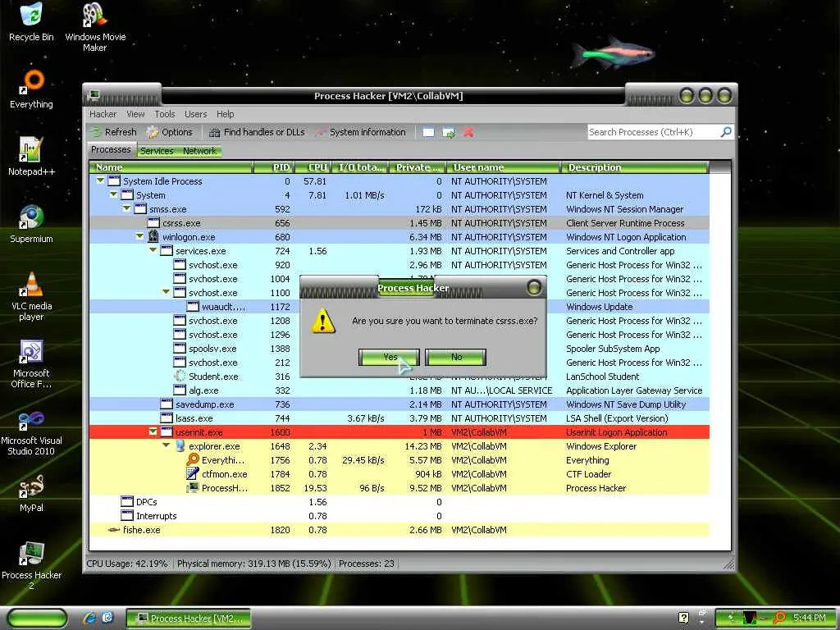This screenshot has width=840, height=630.
Task: Click the winlogon.exe process icon
Action: pyautogui.click(x=153, y=236)
